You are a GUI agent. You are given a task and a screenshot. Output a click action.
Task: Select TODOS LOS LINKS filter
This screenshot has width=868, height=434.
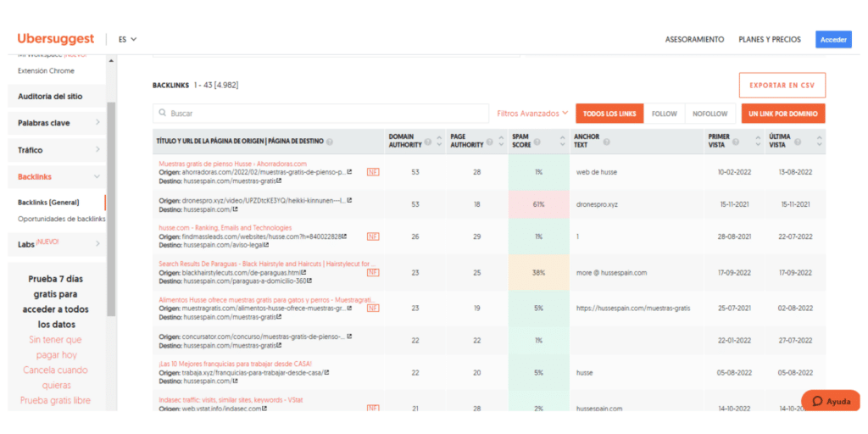(x=609, y=114)
